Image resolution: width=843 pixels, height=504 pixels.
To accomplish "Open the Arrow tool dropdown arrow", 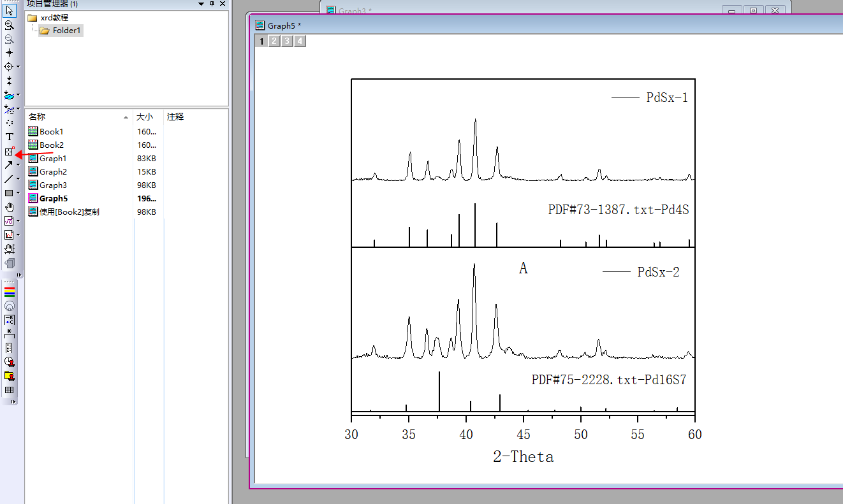I will (18, 165).
